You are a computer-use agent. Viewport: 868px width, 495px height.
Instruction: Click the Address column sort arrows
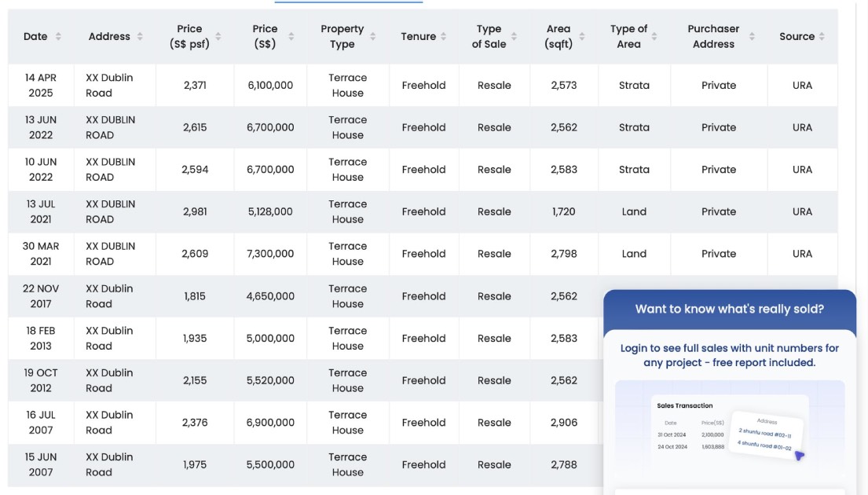tap(140, 37)
